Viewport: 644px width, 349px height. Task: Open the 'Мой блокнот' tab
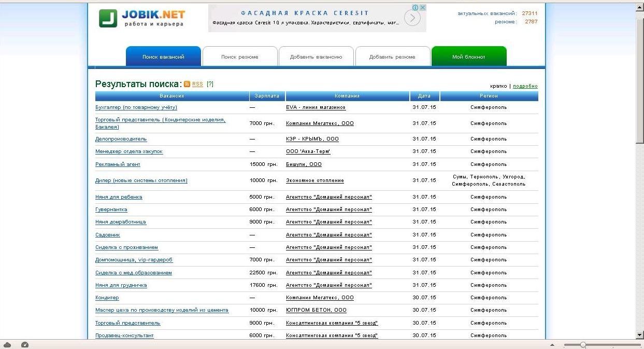(468, 57)
